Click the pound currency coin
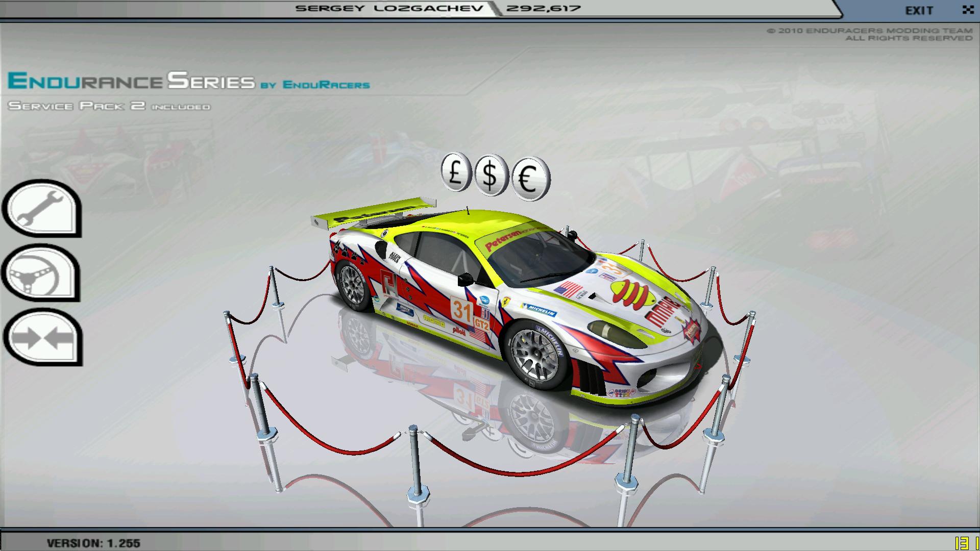Screen dimensions: 980x551 (455, 172)
